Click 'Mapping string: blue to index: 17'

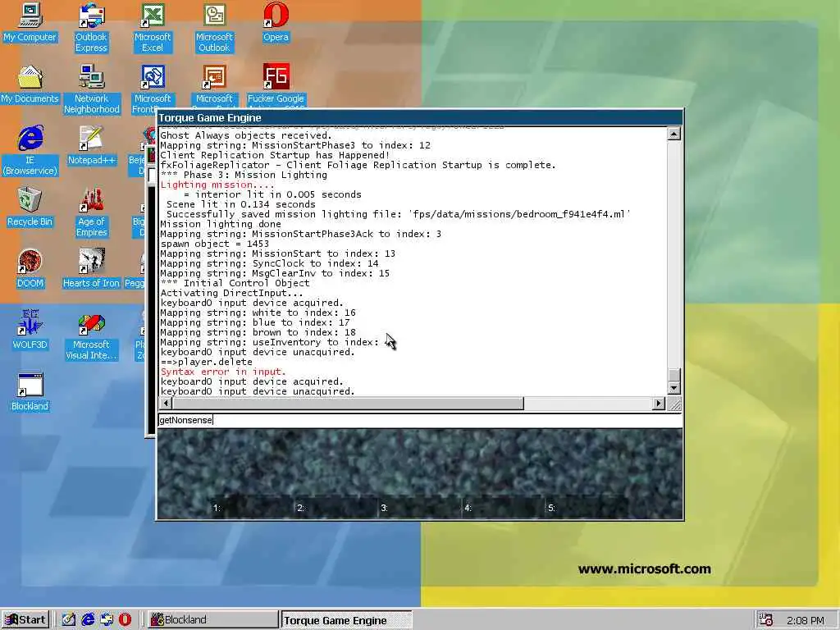click(x=255, y=322)
